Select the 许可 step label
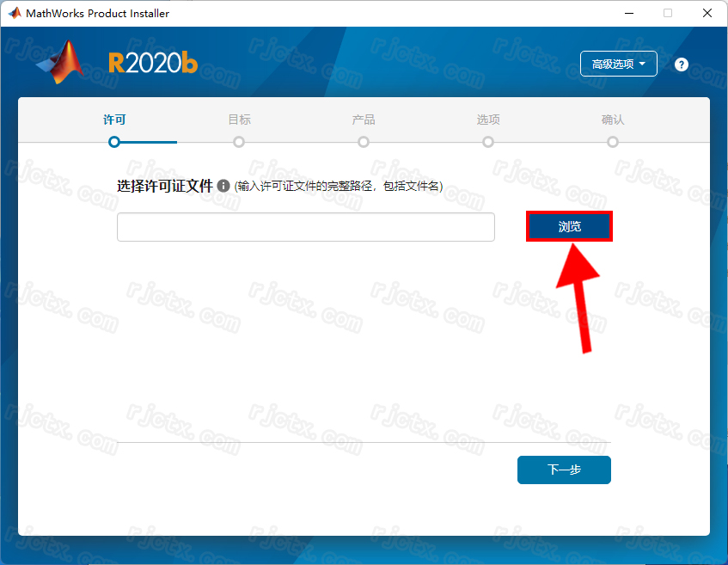The height and width of the screenshot is (565, 728). point(114,120)
